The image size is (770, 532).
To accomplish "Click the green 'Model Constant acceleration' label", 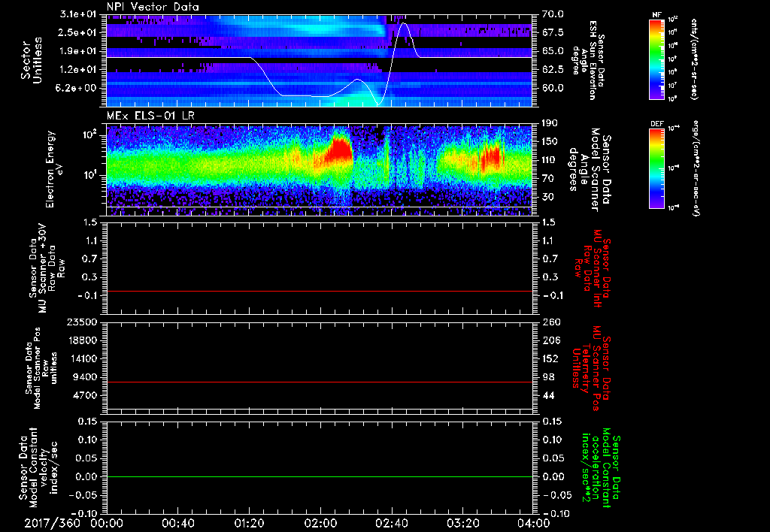I will [x=601, y=469].
